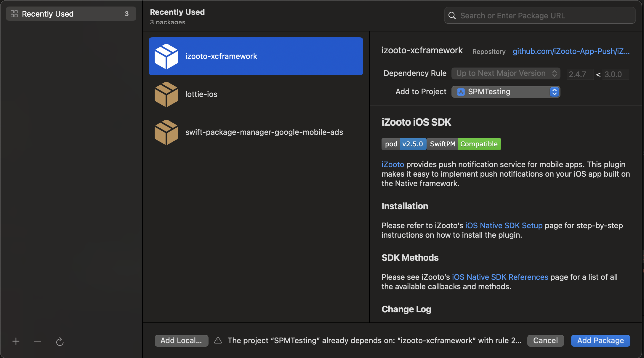Select the lottie-ios package row
Viewport: 644px width, 358px height.
[x=256, y=94]
